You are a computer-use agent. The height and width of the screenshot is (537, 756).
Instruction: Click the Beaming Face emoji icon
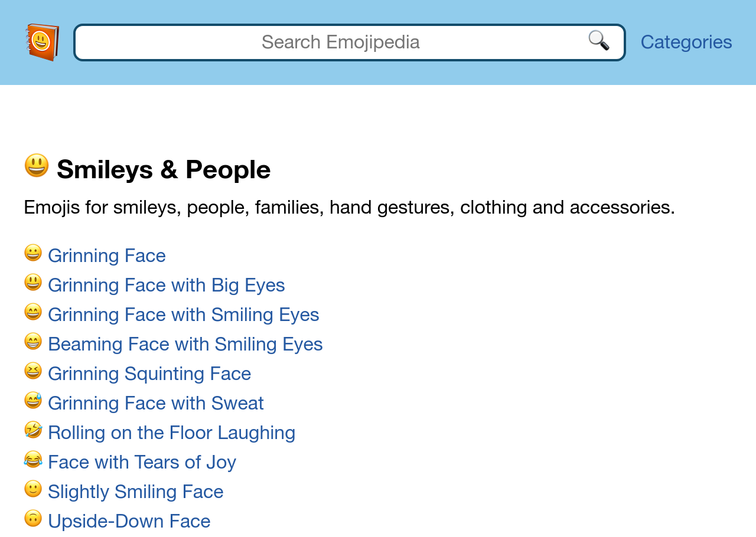click(33, 342)
